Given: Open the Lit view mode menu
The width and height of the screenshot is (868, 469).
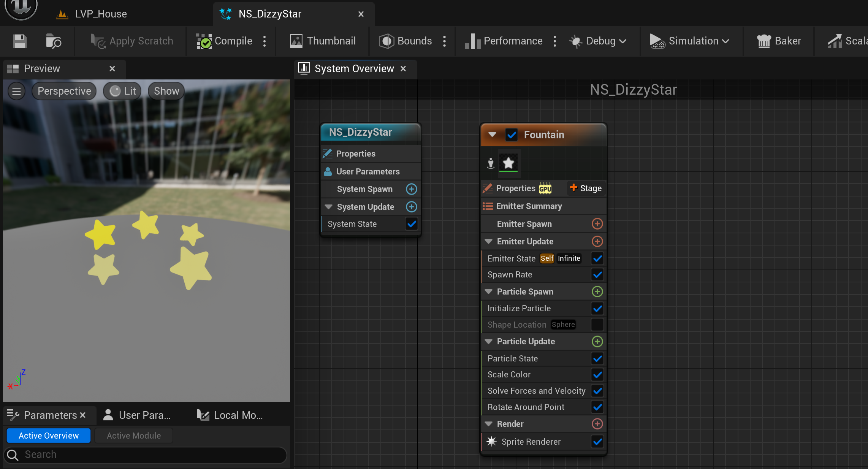Looking at the screenshot, I should click(122, 91).
